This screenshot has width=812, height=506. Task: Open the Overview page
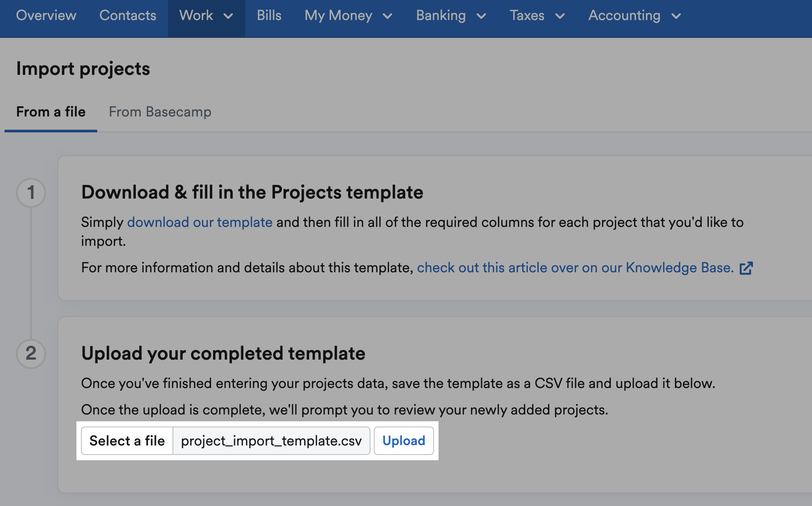pos(46,16)
